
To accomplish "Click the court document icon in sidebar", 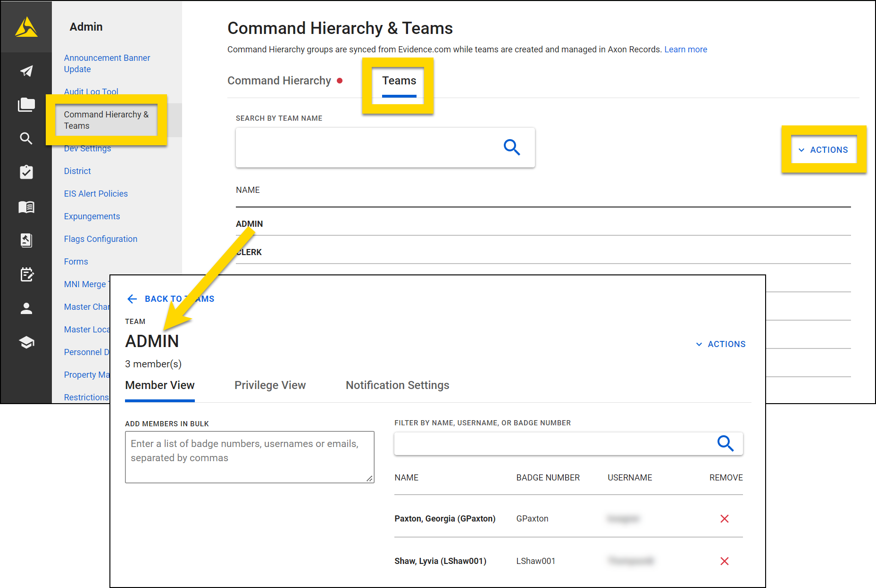I will point(26,240).
